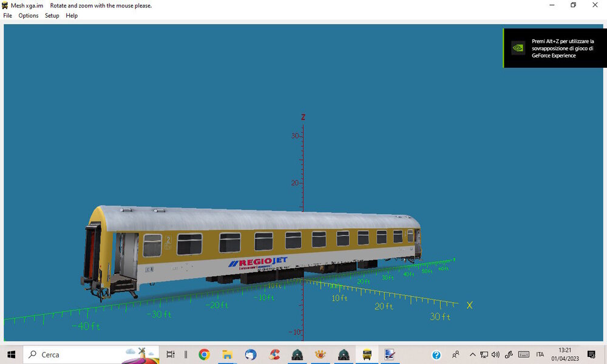
Task: Open the XnView eye icon app in taskbar
Action: click(320, 354)
